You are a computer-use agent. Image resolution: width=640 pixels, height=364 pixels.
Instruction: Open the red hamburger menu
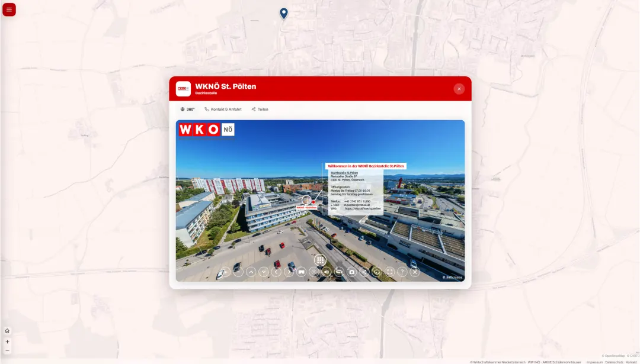[x=9, y=9]
